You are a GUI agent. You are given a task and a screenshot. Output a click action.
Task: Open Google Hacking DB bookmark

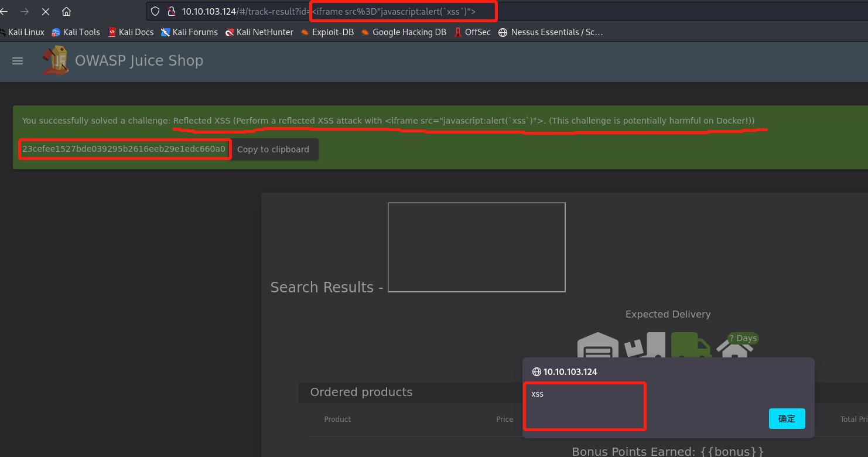point(404,32)
